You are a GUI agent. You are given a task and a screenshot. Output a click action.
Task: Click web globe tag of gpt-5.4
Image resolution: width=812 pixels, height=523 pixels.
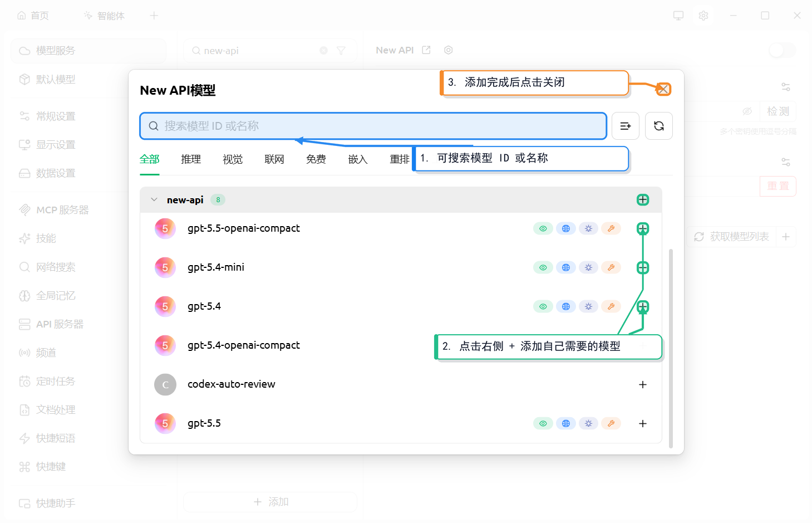coord(566,306)
